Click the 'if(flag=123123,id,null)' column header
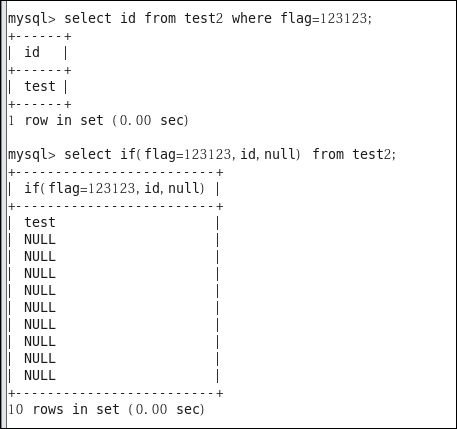Screen dimensions: 457x429 (114, 188)
